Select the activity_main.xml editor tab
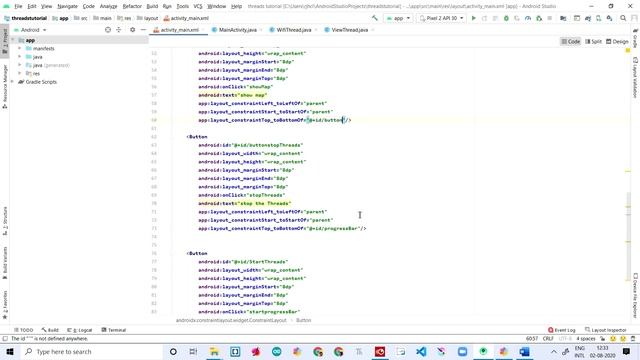The width and height of the screenshot is (640, 360). point(179,30)
